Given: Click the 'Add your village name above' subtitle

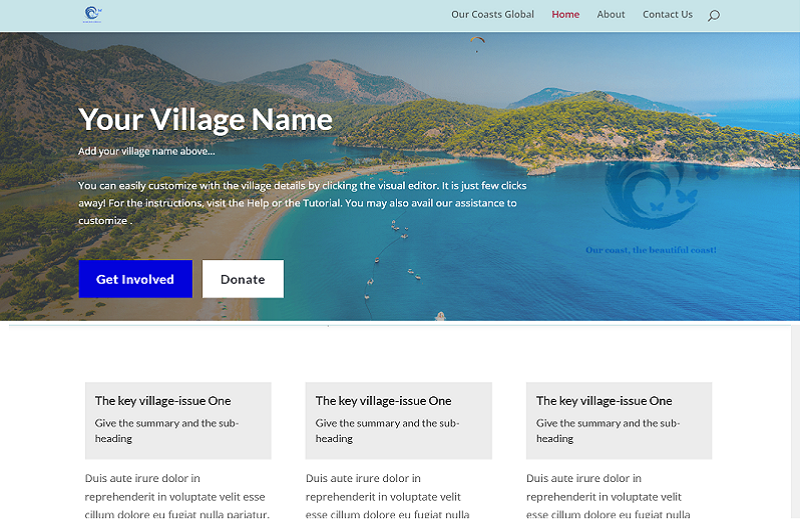Looking at the screenshot, I should click(146, 152).
